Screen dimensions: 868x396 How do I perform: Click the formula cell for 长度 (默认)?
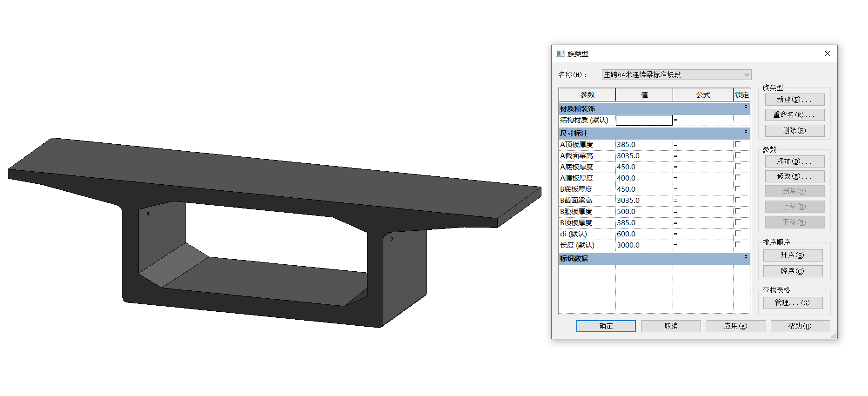703,245
